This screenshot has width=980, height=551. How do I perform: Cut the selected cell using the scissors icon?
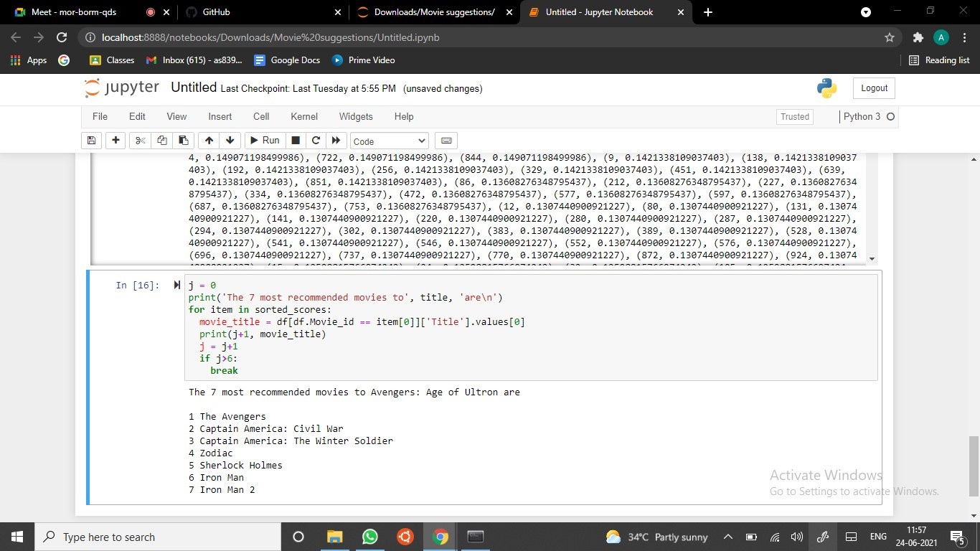coord(139,141)
